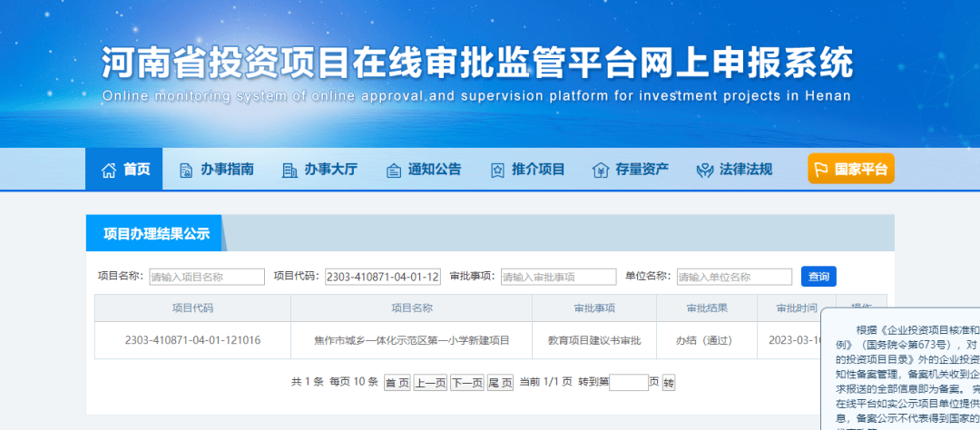Click 焦作市城乡一体化示范区第一小学新建项目 project name

(x=411, y=340)
